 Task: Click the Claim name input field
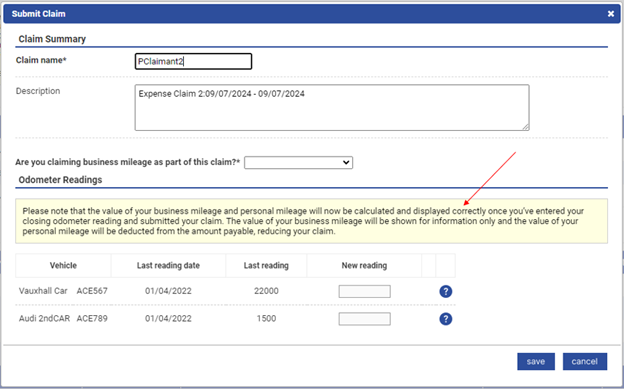tap(193, 61)
